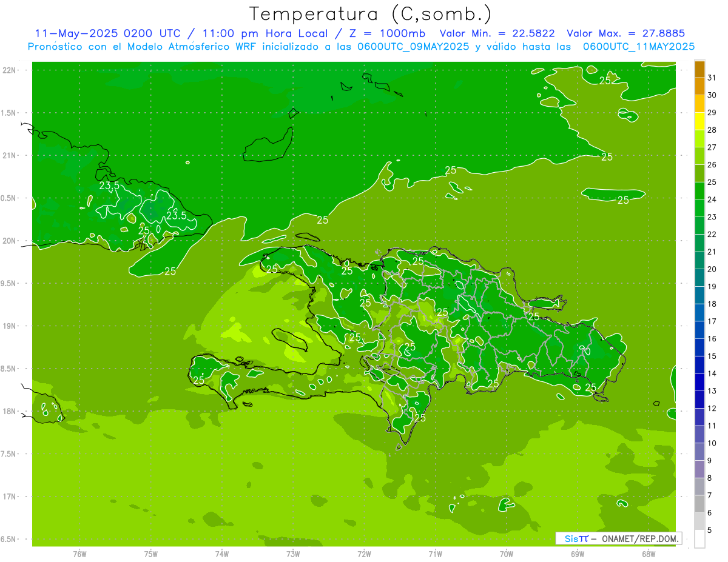Image resolution: width=728 pixels, height=562 pixels.
Task: Click the latitude label 22N
Action: click(x=9, y=70)
